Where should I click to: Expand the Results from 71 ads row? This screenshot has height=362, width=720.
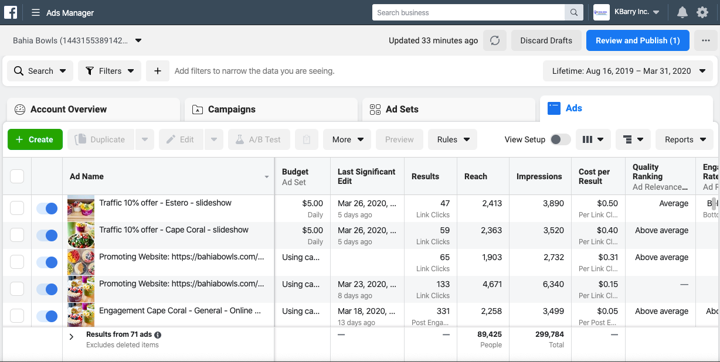click(71, 337)
